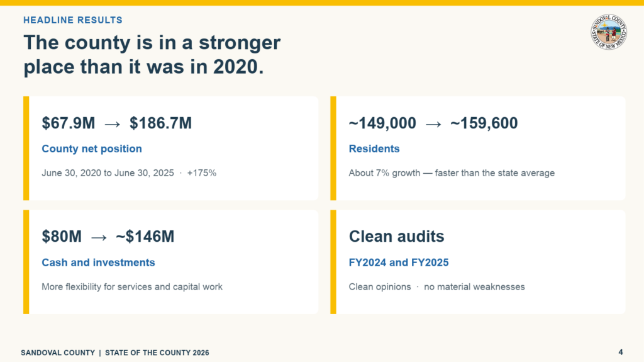Viewport: 644px width, 362px height.
Task: Click the STATE OF THE COUNTY 2026 footer
Action: [157, 353]
